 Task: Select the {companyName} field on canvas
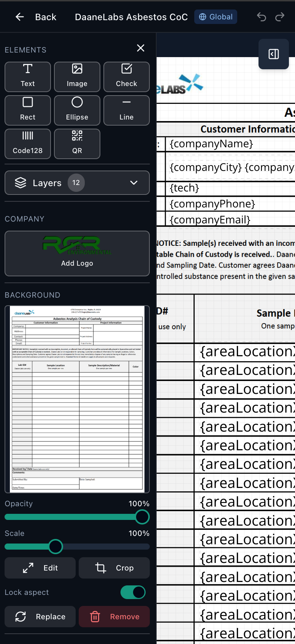pos(211,144)
